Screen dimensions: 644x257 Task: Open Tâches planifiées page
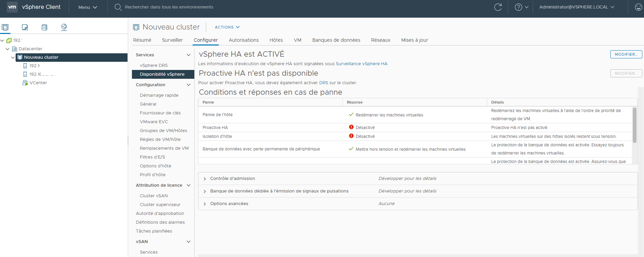click(x=154, y=231)
